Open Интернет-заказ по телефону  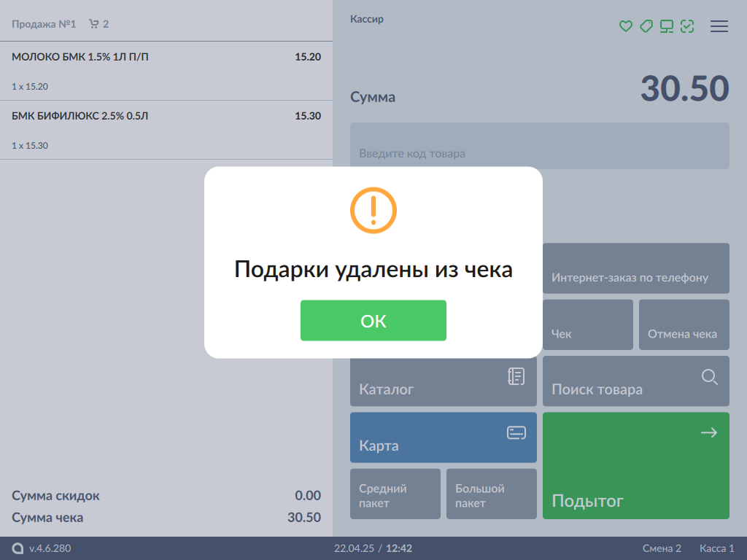[635, 268]
